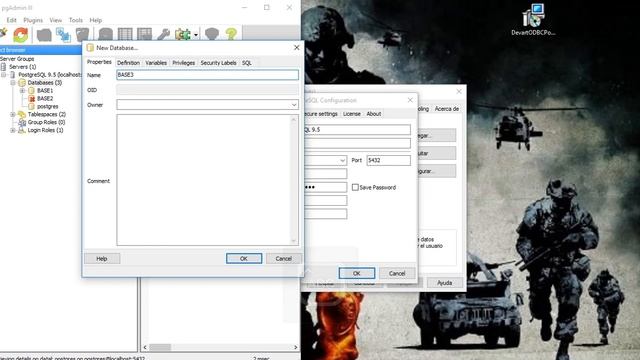Open the Plugins menu
This screenshot has width=640, height=360.
(x=33, y=20)
